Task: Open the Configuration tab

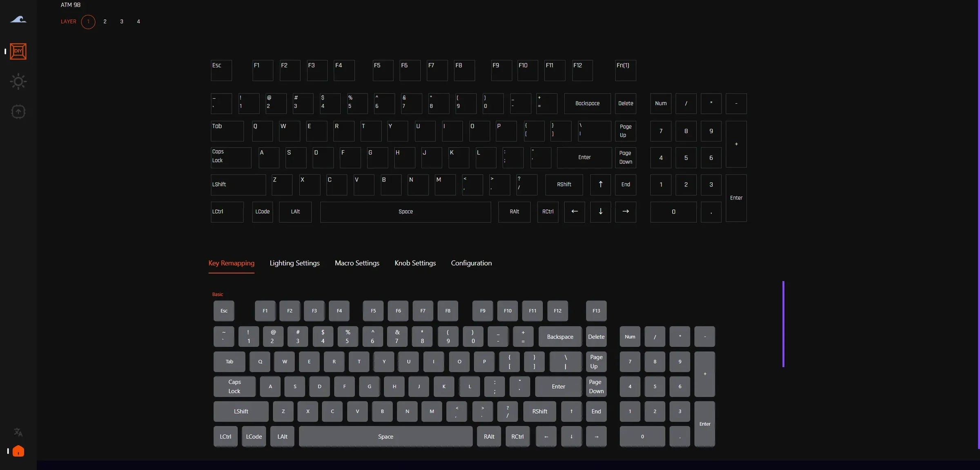Action: 471,263
